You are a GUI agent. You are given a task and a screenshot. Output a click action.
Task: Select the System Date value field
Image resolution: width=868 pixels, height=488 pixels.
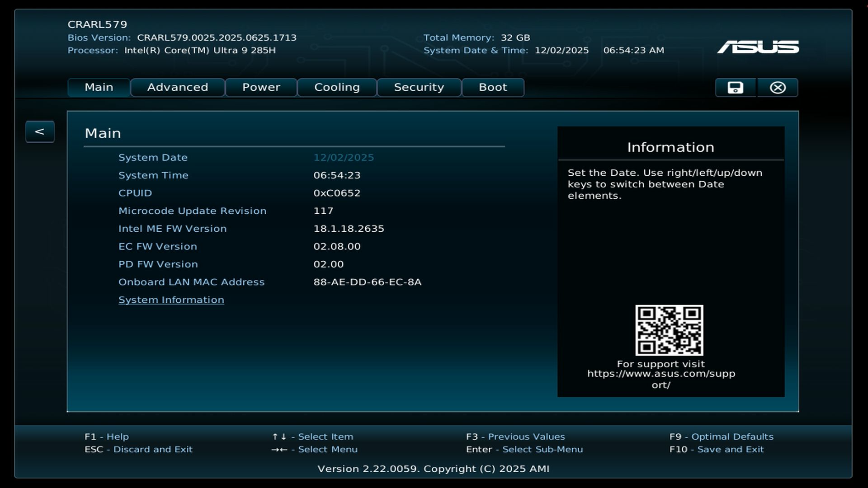click(x=344, y=157)
